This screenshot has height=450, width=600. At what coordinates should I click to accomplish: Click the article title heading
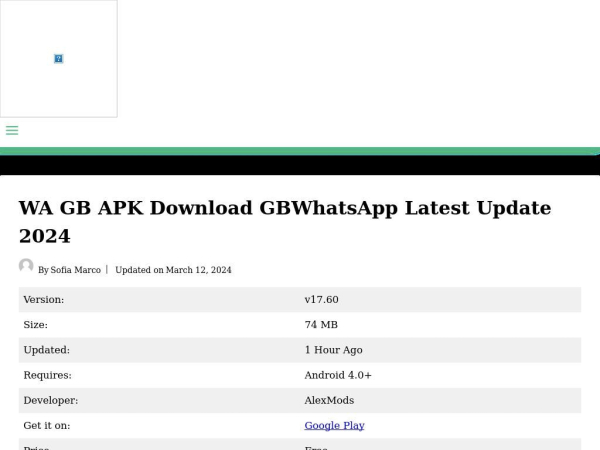285,222
